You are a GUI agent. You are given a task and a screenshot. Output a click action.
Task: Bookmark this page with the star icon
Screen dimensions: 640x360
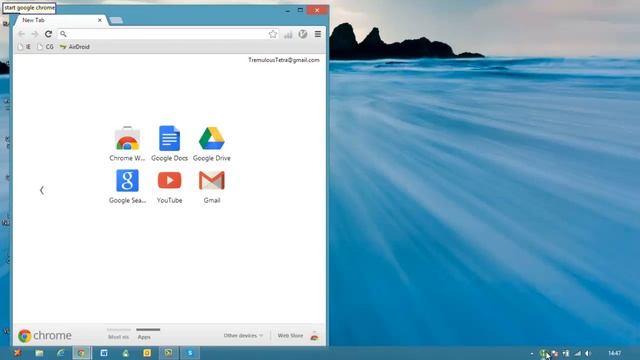273,34
